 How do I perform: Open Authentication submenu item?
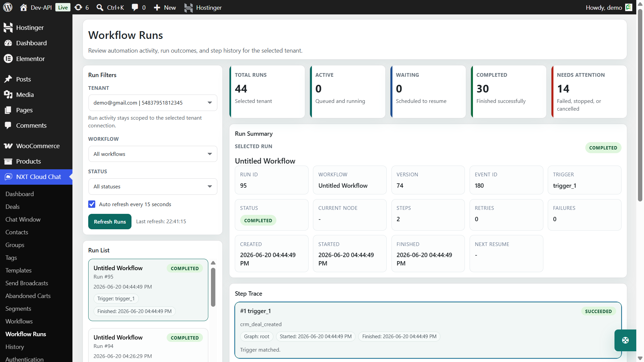point(24,359)
